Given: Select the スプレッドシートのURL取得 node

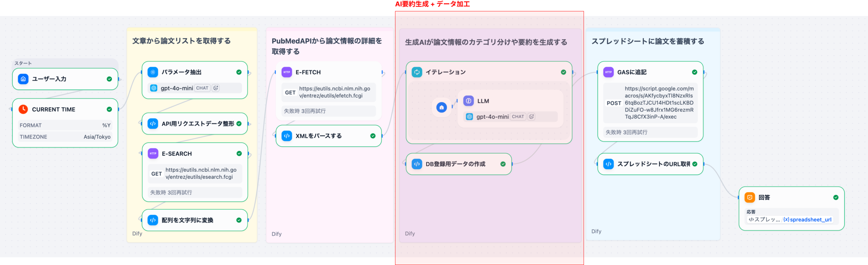Looking at the screenshot, I should coord(650,164).
